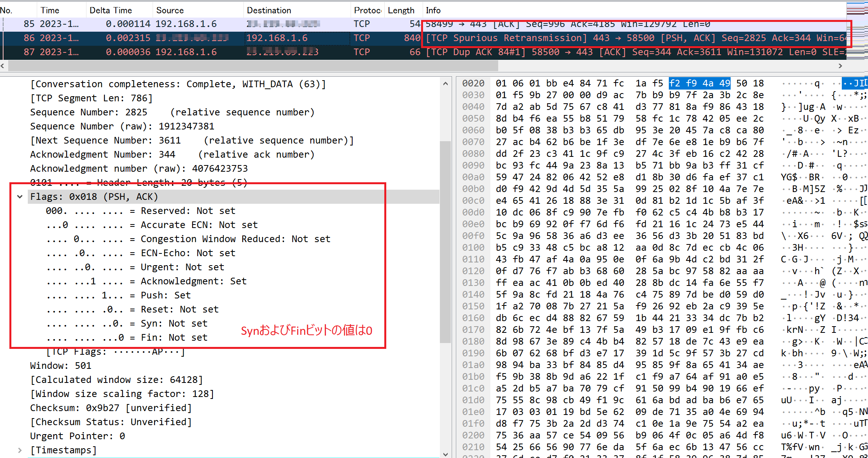Select Urgent Pointer: 0 line
868x458 pixels.
[77, 436]
